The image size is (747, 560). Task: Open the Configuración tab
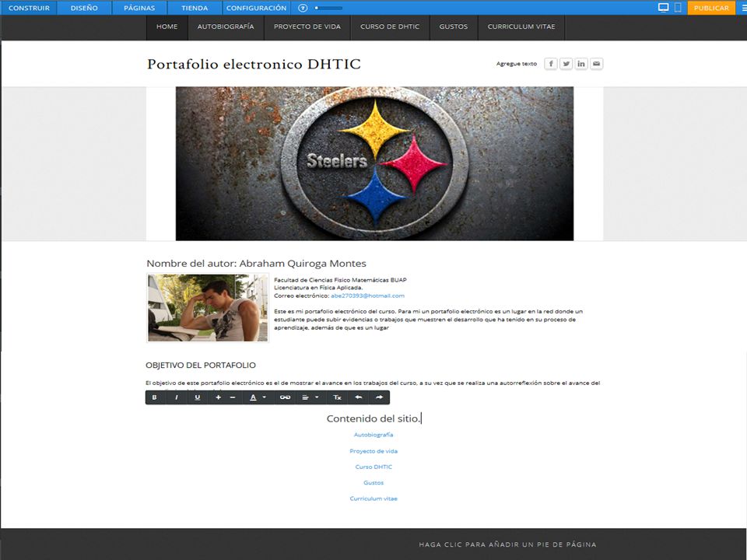[x=256, y=8]
